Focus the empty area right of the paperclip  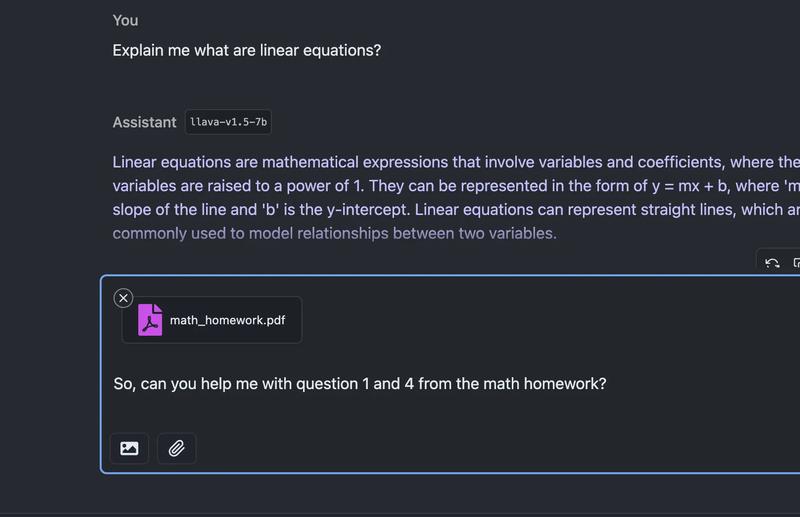(x=498, y=448)
